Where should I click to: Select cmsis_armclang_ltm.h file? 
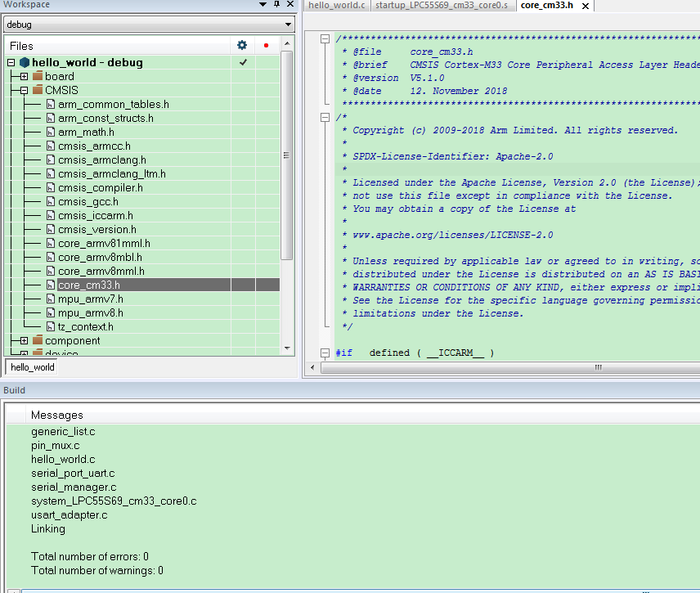tap(112, 173)
